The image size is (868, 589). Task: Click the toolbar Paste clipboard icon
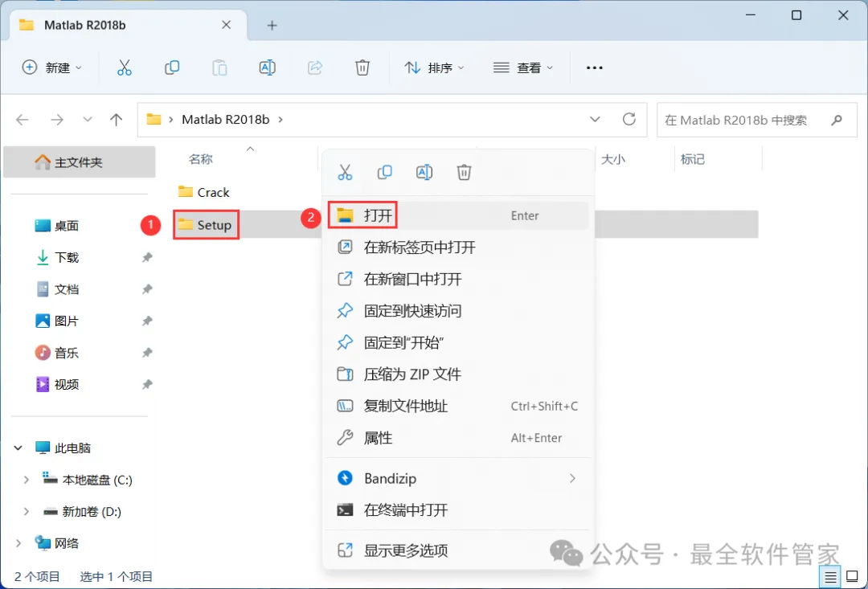tap(219, 67)
